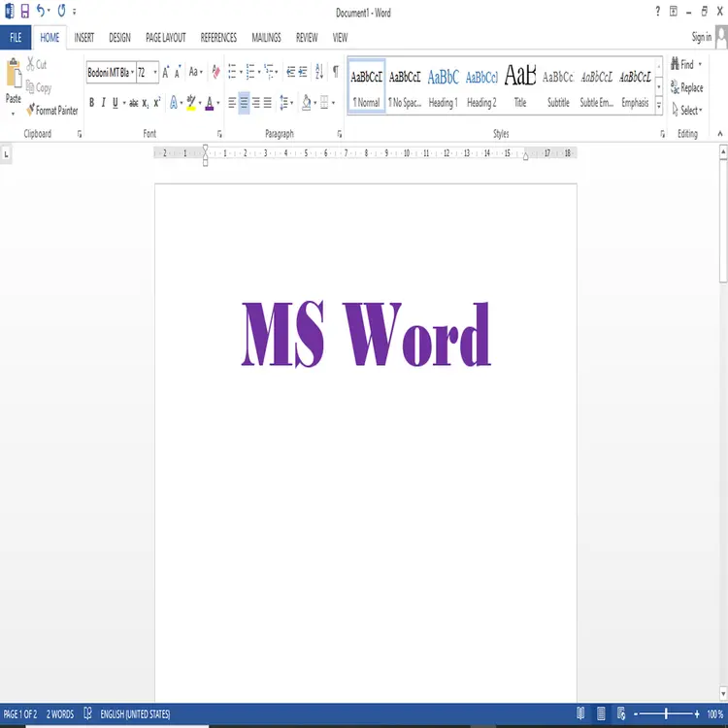
Task: Apply bullet list formatting
Action: coord(232,72)
